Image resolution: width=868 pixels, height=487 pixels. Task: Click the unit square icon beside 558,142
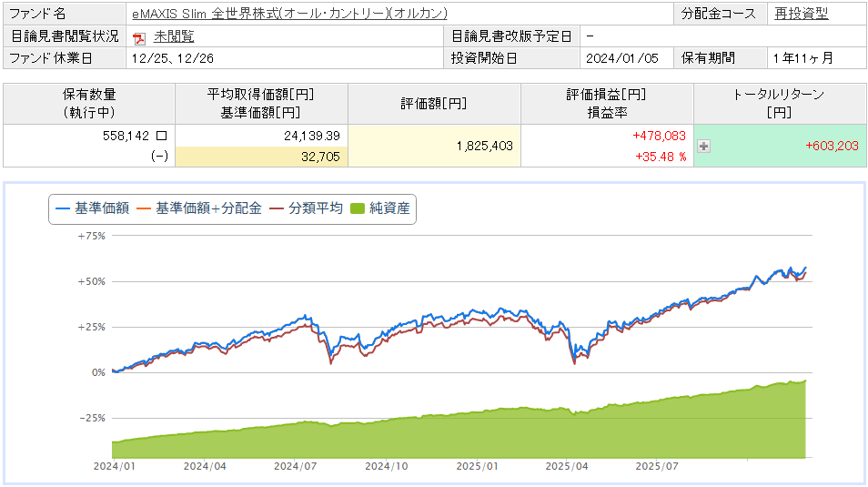162,135
